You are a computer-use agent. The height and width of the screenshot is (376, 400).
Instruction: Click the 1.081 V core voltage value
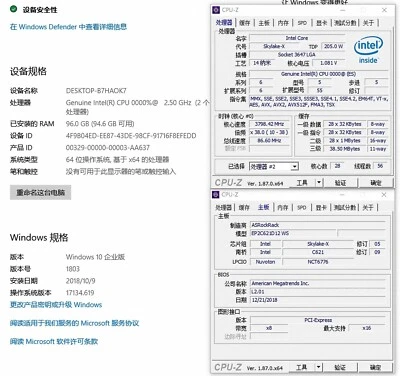click(328, 63)
